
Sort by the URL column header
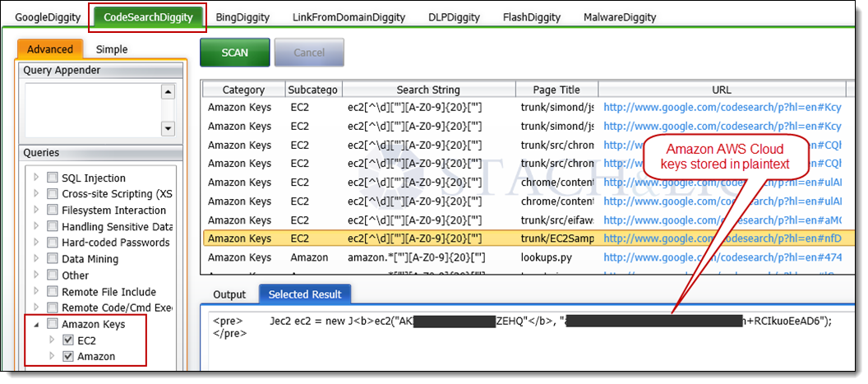(x=722, y=89)
